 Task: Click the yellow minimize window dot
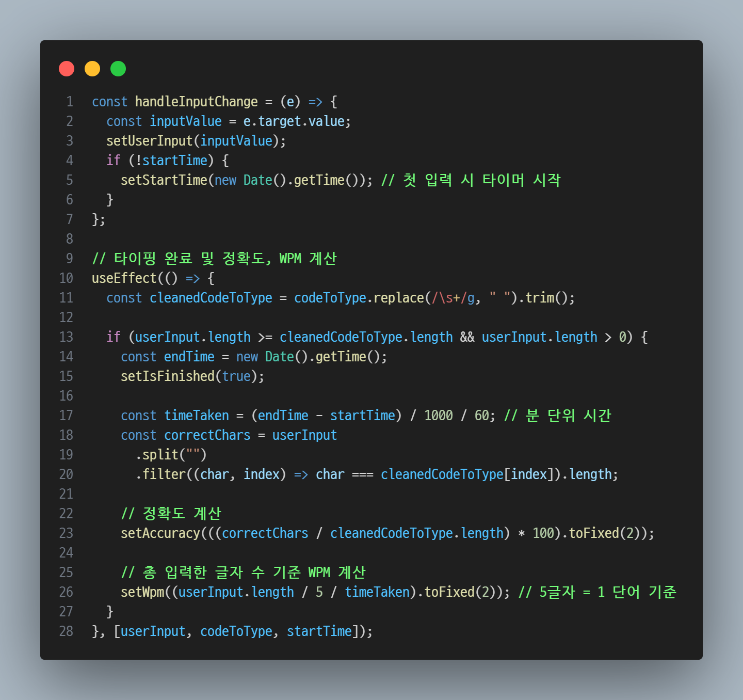pos(92,69)
